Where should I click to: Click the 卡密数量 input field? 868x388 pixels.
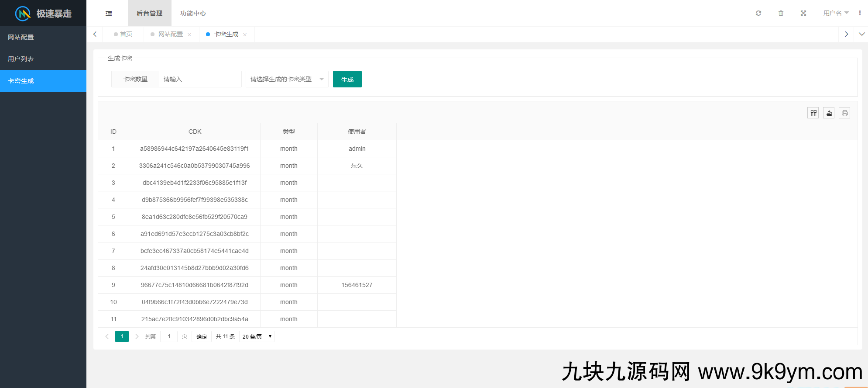(200, 79)
